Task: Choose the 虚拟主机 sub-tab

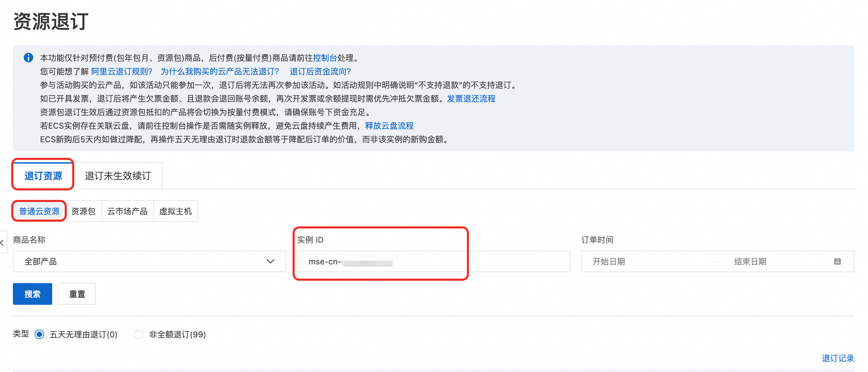Action: tap(175, 211)
